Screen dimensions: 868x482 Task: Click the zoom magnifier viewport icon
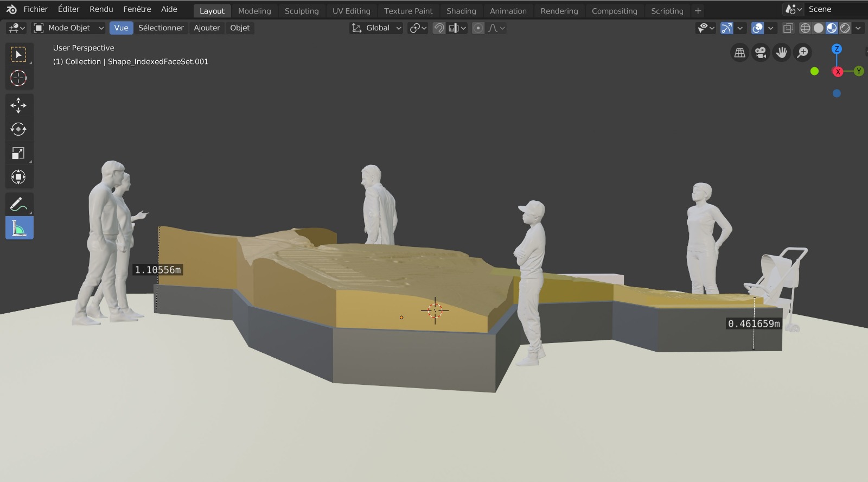(802, 53)
